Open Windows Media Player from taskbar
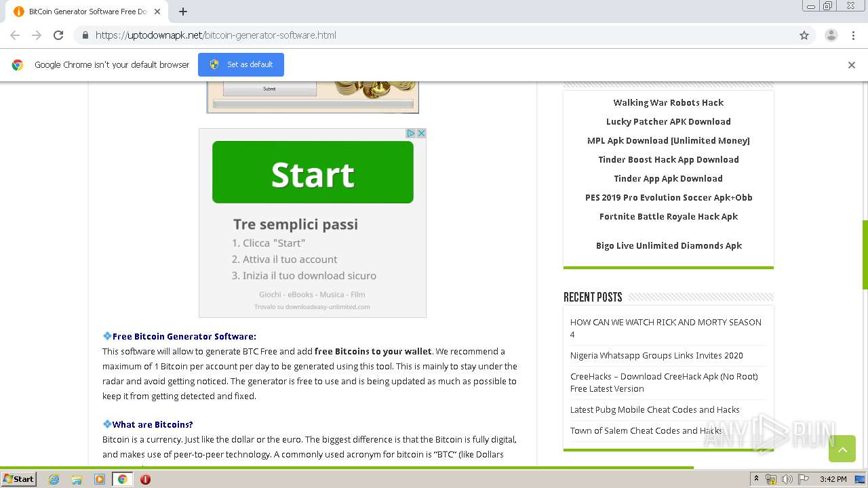The height and width of the screenshot is (488, 868). click(x=100, y=479)
